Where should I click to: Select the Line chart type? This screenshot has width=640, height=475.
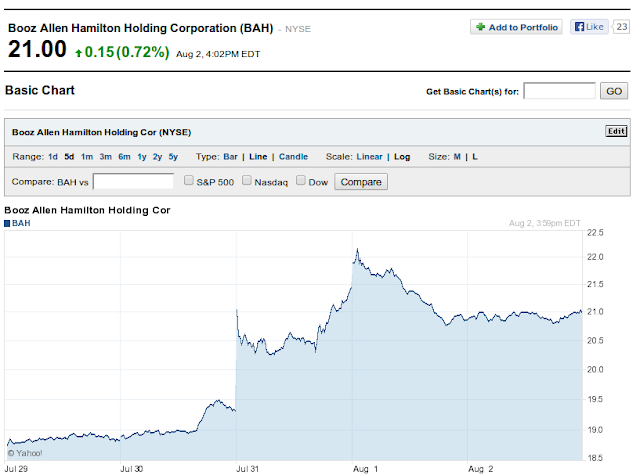pos(258,157)
